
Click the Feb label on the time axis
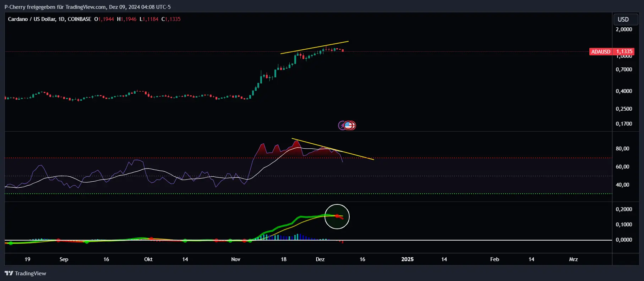(x=495, y=259)
